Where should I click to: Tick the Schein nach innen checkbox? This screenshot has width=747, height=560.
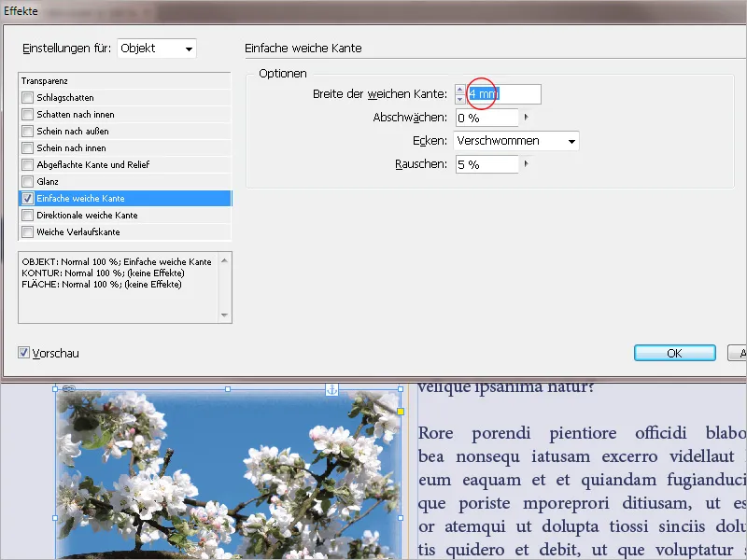28,147
